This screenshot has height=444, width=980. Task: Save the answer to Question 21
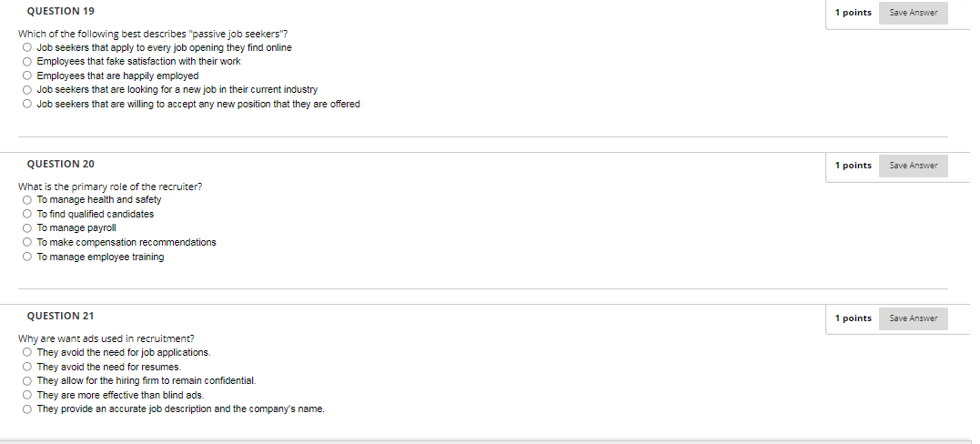[x=914, y=318]
